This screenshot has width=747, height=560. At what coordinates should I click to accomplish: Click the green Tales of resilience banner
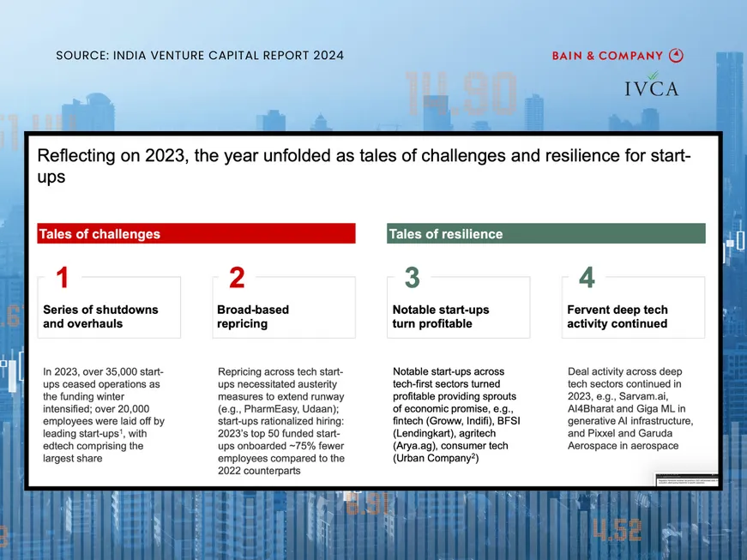tap(546, 234)
